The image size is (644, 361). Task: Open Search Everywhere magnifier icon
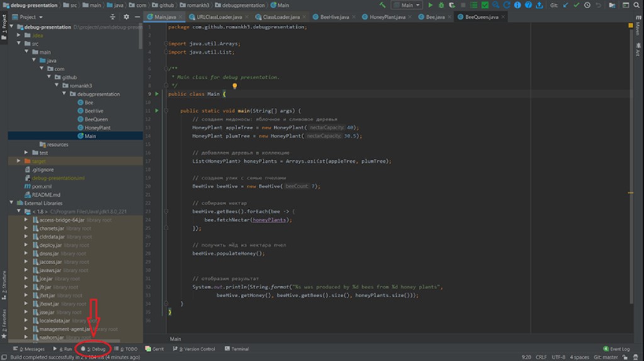(x=636, y=5)
